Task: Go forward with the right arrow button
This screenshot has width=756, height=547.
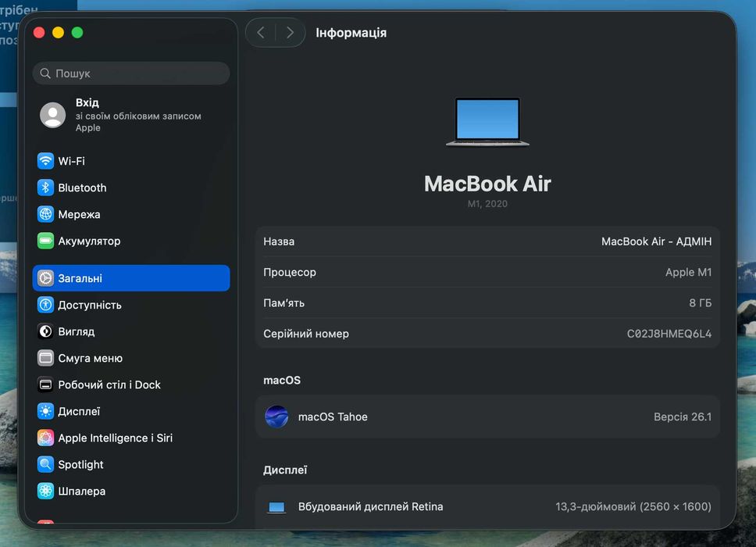Action: pos(290,33)
